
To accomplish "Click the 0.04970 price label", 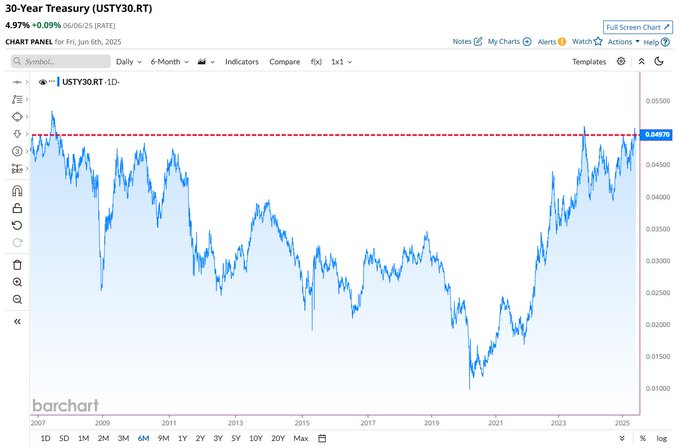I will [x=657, y=134].
